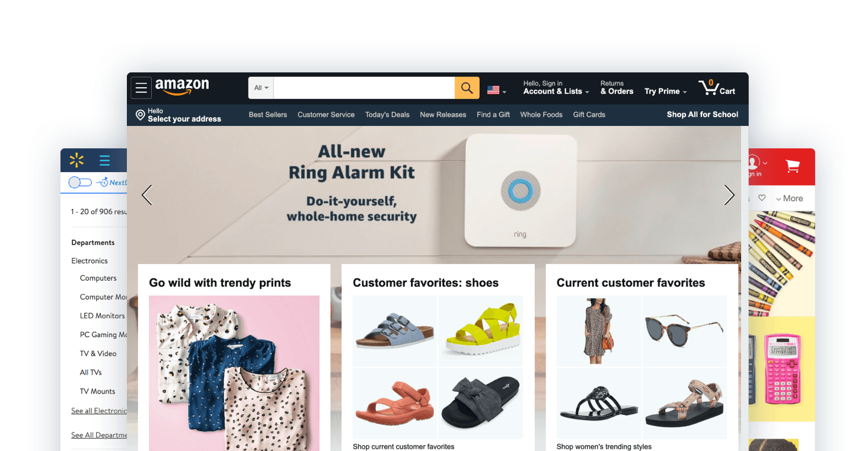Open the blue Walmart hamburger menu

pos(105,160)
